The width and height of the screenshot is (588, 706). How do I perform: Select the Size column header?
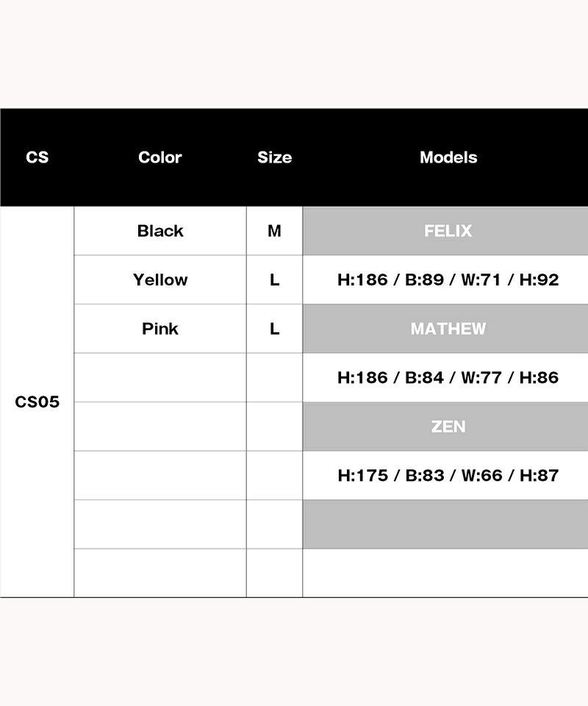[x=274, y=157]
